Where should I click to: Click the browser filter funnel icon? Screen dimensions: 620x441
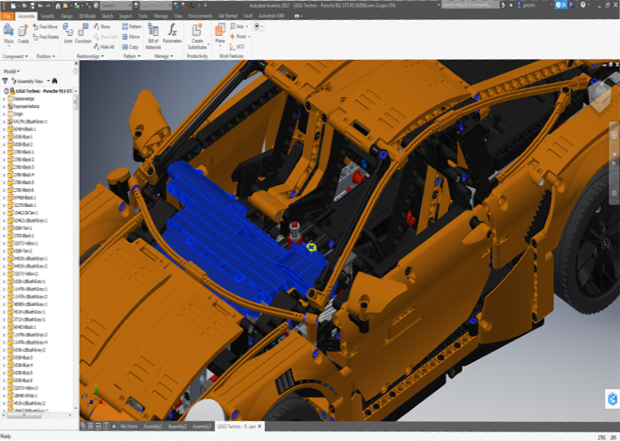pos(5,81)
